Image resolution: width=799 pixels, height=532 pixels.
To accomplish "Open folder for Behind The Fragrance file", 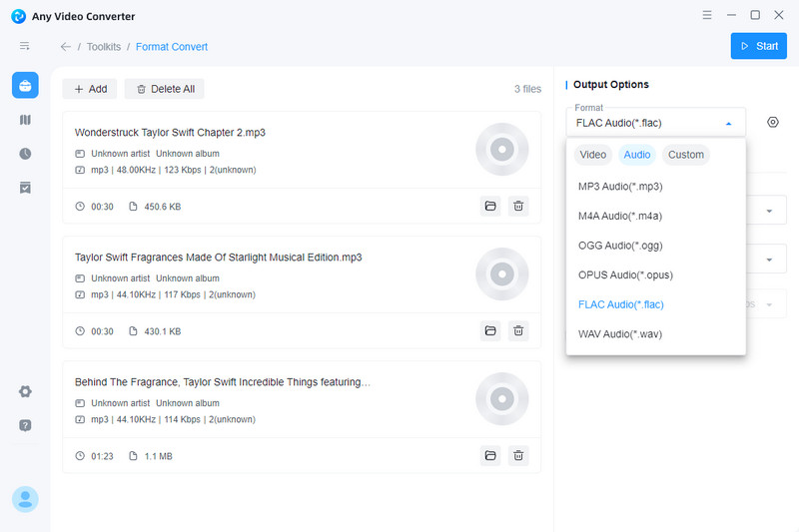I will pyautogui.click(x=490, y=455).
